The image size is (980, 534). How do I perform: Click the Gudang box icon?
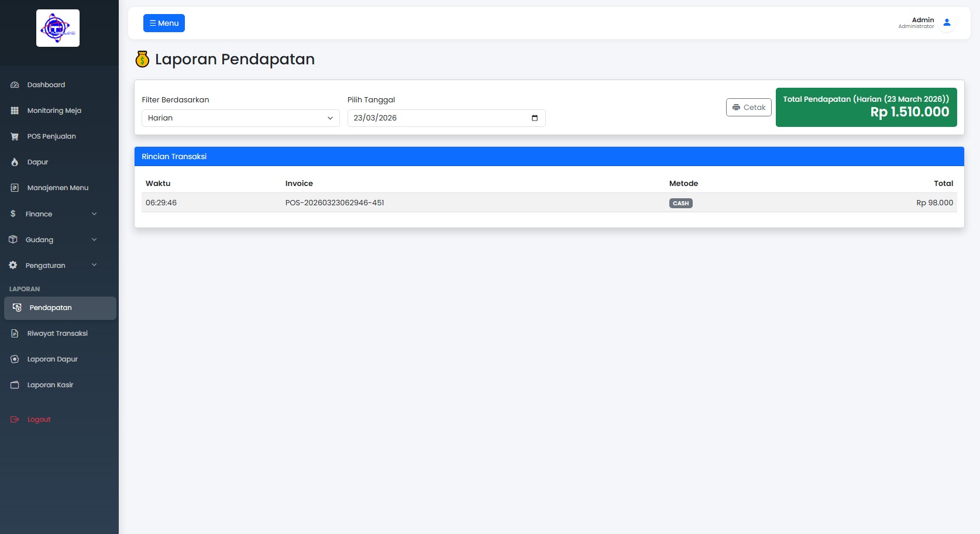(x=13, y=239)
